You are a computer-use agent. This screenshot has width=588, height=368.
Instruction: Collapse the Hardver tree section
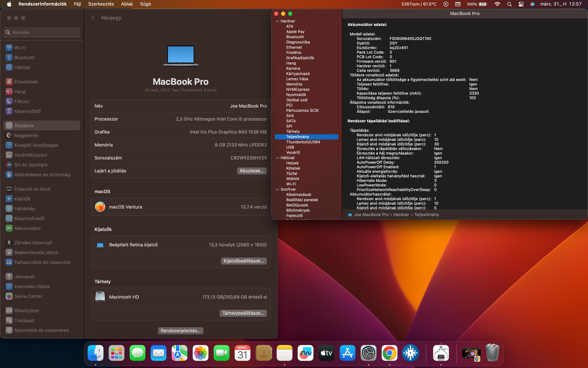pos(277,21)
